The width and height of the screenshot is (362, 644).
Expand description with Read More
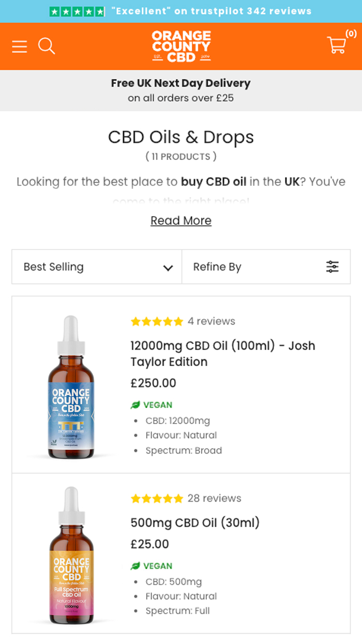(181, 221)
